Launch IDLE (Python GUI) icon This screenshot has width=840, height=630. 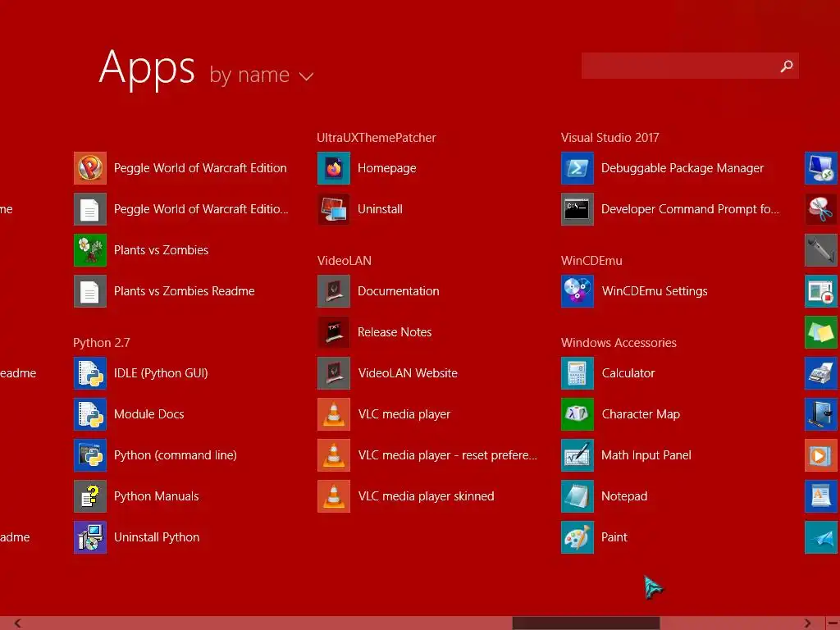pyautogui.click(x=90, y=373)
